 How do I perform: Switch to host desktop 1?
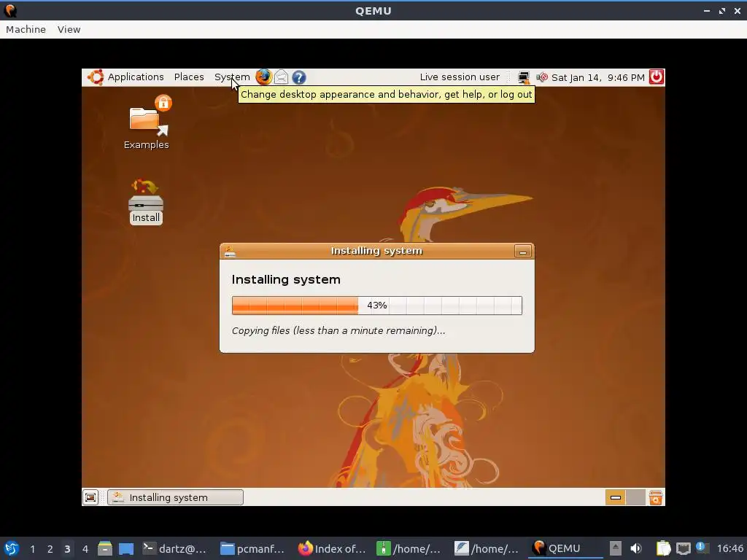(x=32, y=549)
